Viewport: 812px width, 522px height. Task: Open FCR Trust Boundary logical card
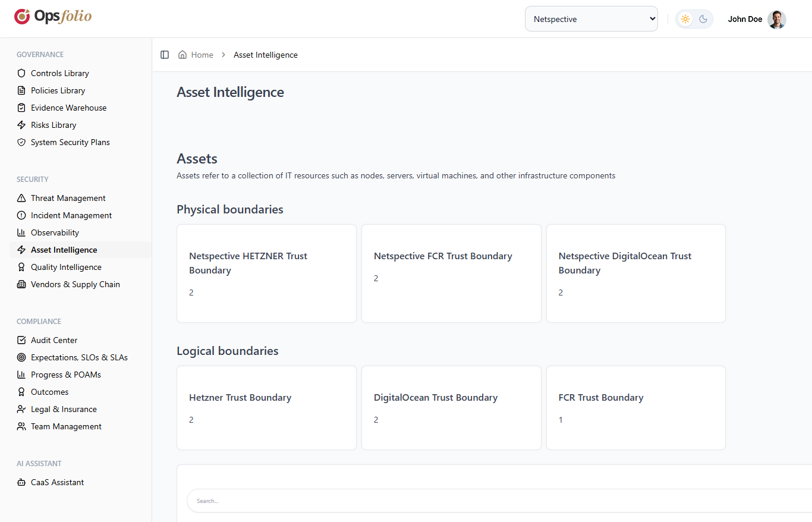tap(636, 408)
